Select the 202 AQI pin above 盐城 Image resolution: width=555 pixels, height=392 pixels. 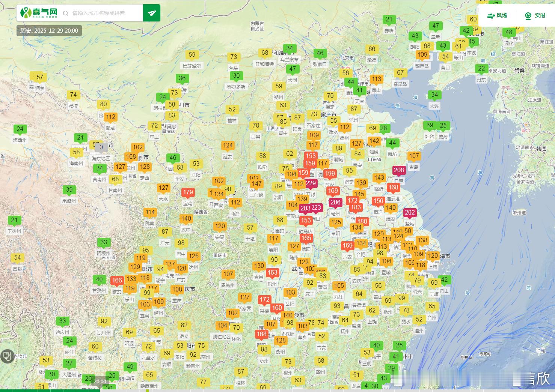tap(410, 213)
